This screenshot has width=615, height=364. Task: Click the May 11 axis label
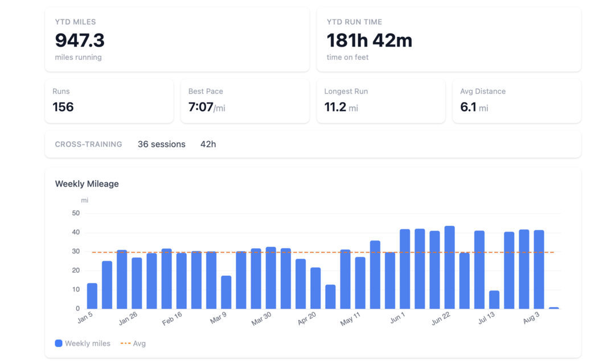tap(350, 319)
